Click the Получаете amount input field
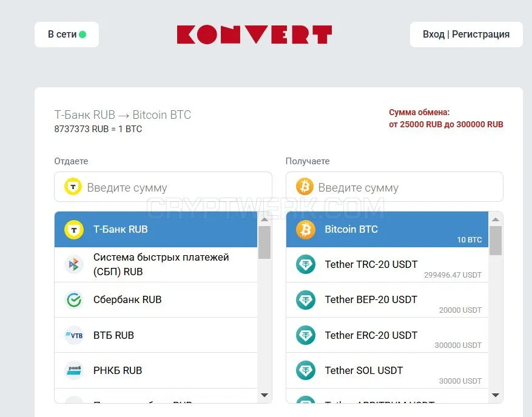532x417 pixels. (394, 187)
